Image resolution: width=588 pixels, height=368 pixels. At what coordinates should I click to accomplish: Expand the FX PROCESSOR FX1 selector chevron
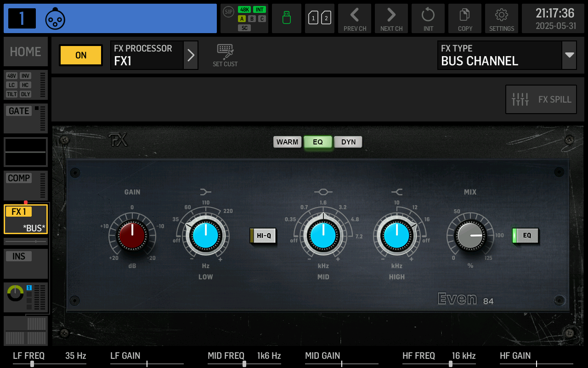pos(191,55)
